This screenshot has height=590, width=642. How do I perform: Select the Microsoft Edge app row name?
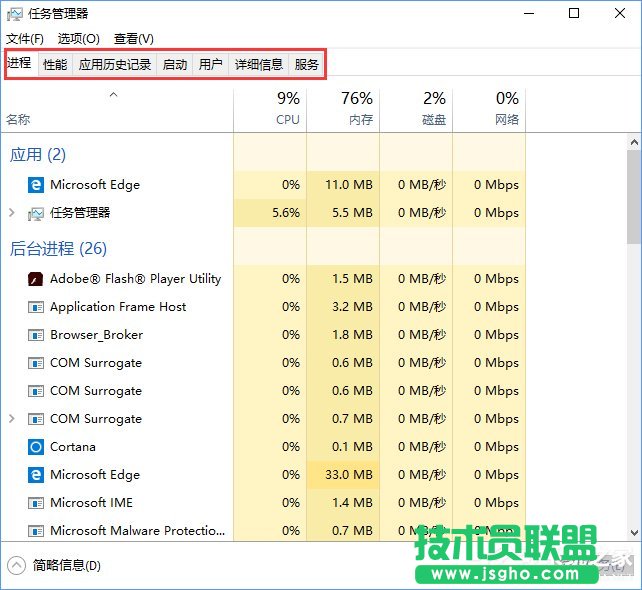click(x=95, y=185)
